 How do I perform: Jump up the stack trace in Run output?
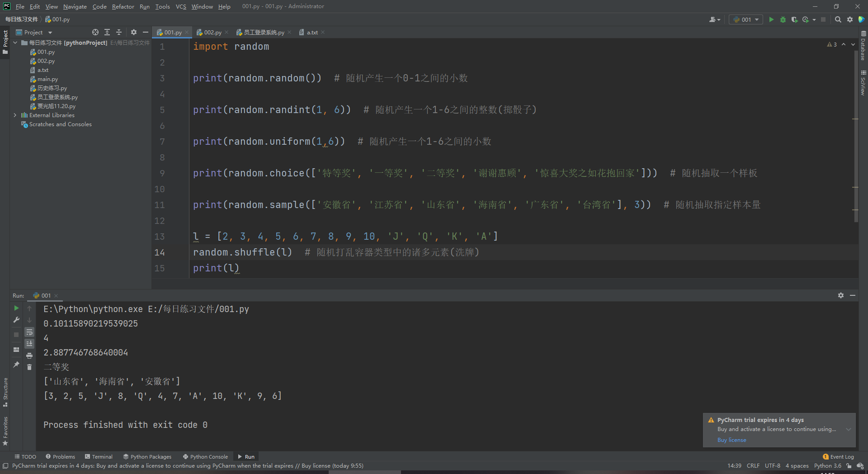coord(29,308)
